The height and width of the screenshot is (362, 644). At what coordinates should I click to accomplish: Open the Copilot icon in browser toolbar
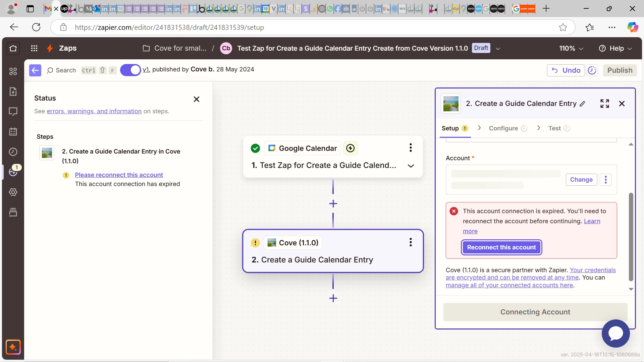(633, 27)
